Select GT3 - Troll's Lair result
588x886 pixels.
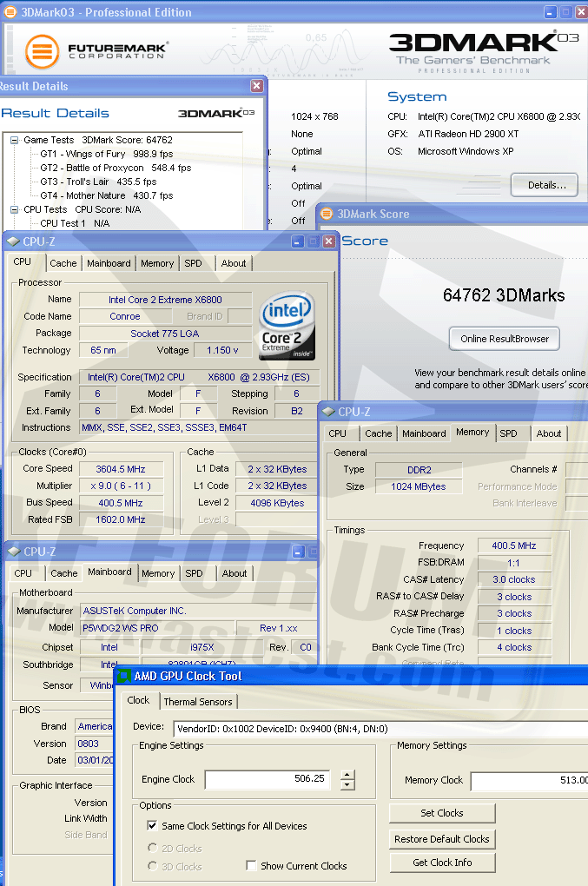(98, 182)
